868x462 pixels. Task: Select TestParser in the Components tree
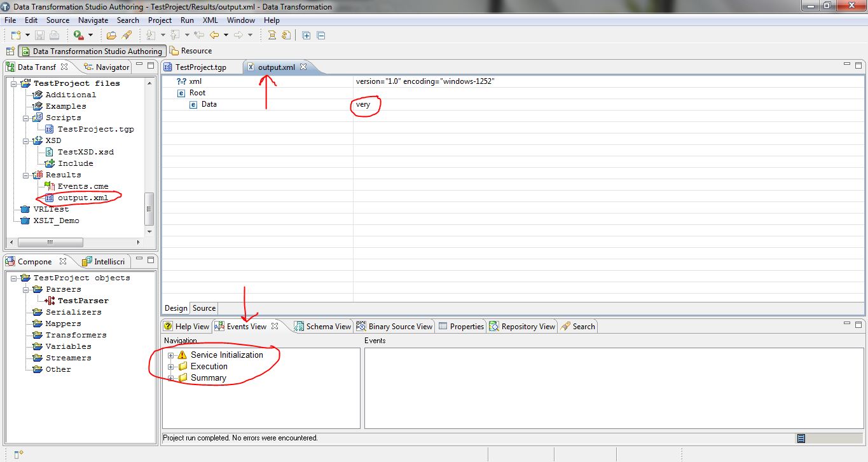(83, 301)
